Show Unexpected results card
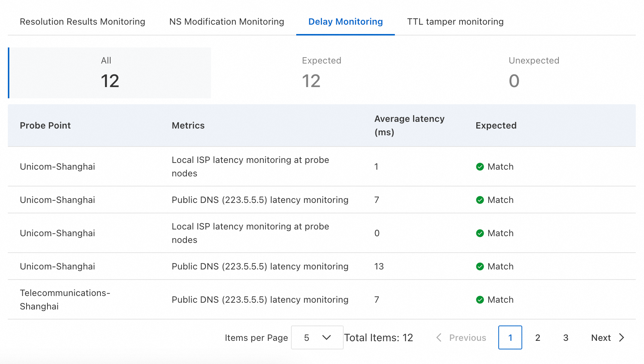The width and height of the screenshot is (644, 364). tap(533, 73)
